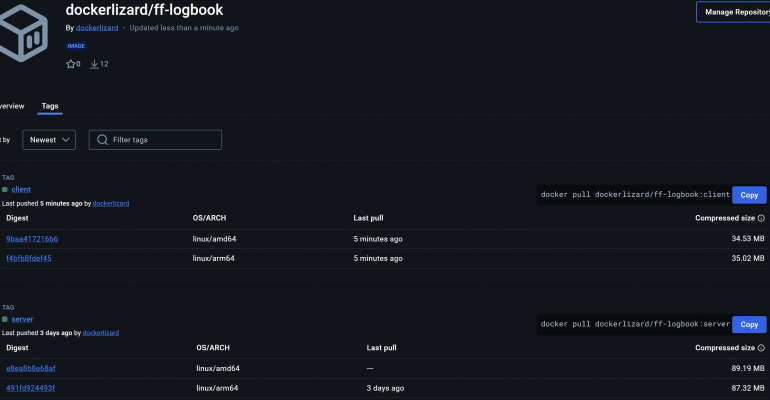Image resolution: width=770 pixels, height=400 pixels.
Task: Open the Newest sort dropdown
Action: 49,140
